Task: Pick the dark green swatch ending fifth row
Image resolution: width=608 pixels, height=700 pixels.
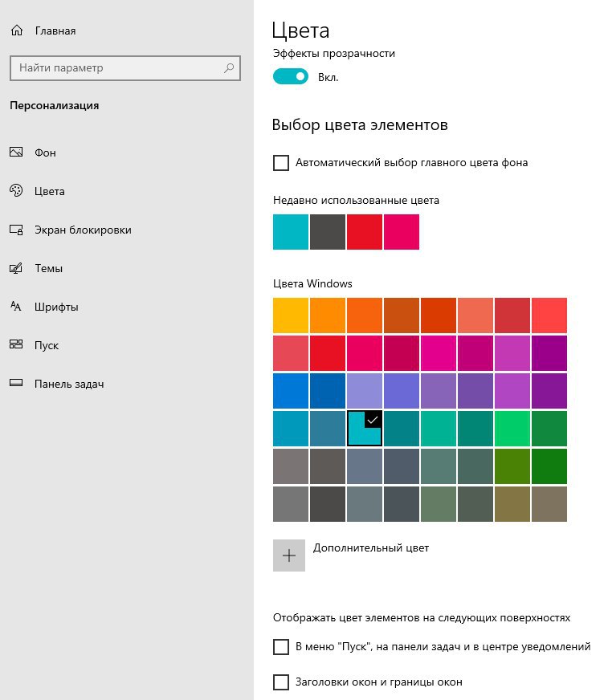Action: pyautogui.click(x=549, y=466)
